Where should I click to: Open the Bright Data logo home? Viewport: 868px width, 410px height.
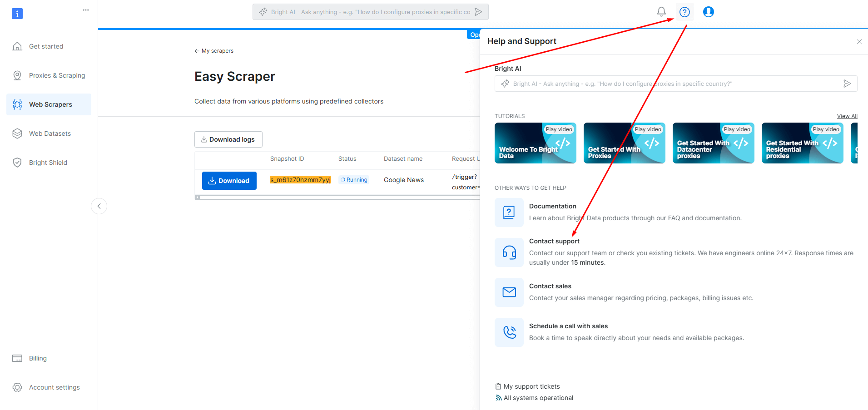[17, 14]
